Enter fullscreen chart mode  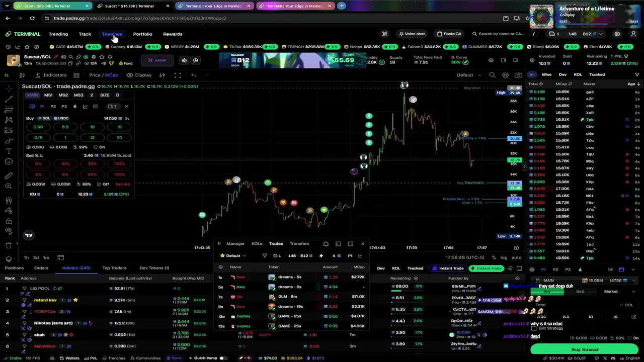click(x=178, y=75)
